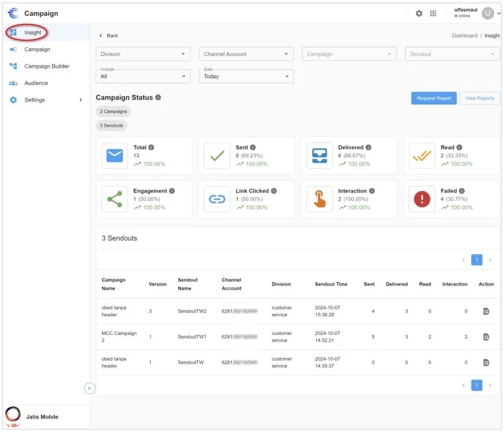Open the apps grid icon in header

coord(433,13)
